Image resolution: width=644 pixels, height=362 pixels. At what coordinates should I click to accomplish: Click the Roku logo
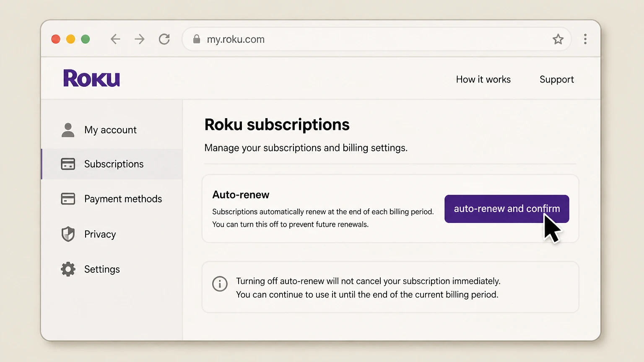91,78
